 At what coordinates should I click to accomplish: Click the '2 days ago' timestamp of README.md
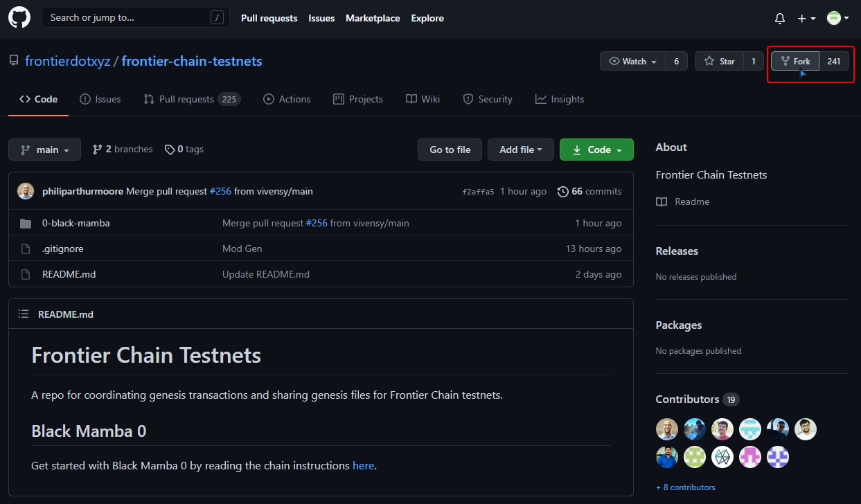pyautogui.click(x=598, y=274)
